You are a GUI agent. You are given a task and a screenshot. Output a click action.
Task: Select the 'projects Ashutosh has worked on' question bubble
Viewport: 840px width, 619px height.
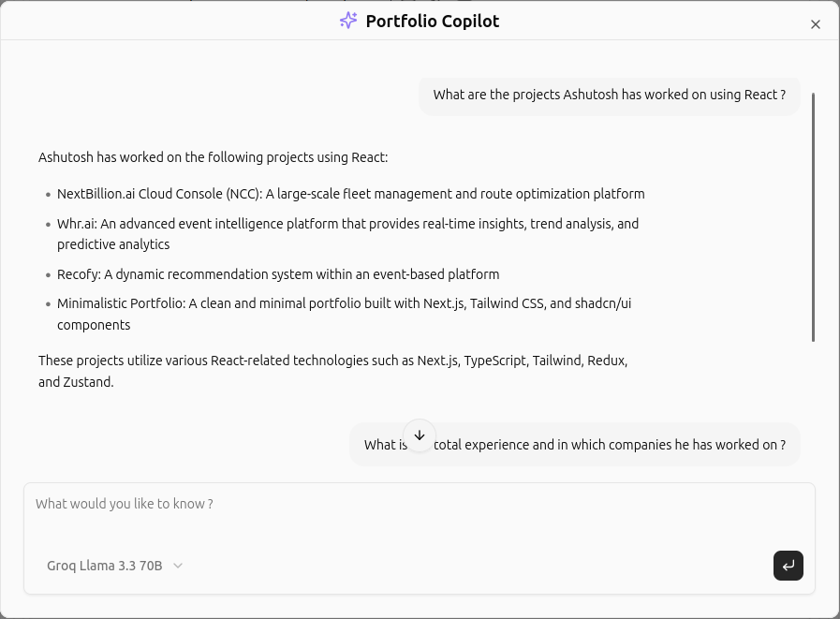[609, 95]
